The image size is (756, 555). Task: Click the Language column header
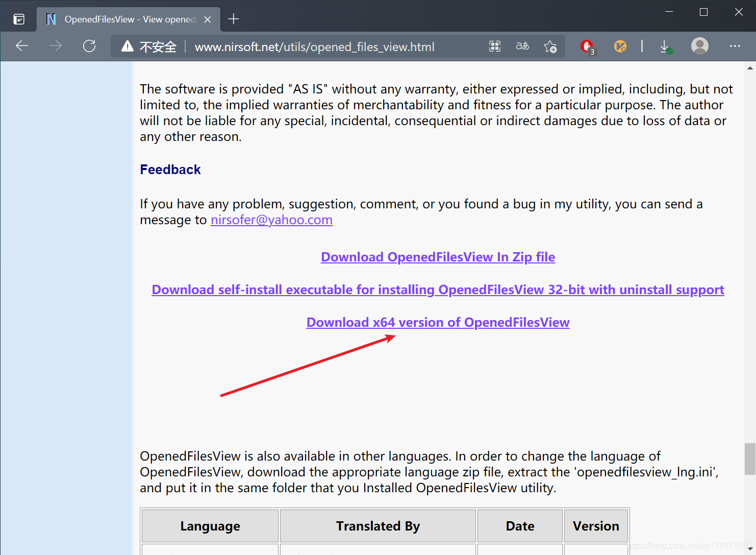point(210,526)
